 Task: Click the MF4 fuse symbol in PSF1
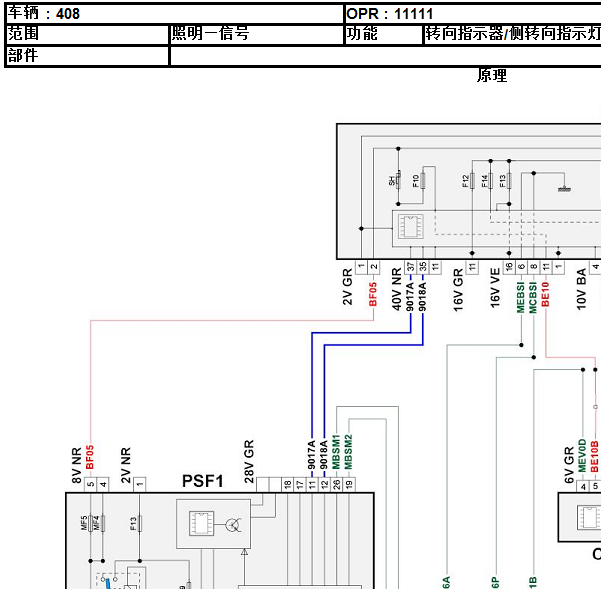click(x=103, y=523)
